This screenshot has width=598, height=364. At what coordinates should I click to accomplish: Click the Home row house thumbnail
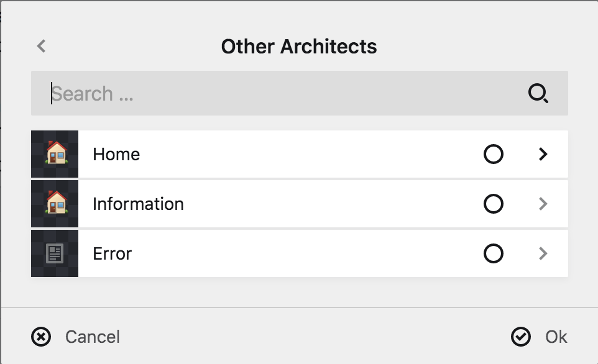pos(55,154)
